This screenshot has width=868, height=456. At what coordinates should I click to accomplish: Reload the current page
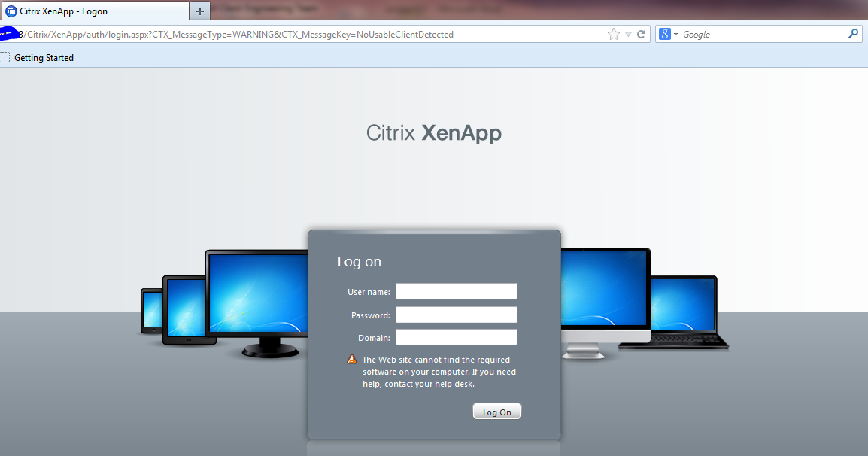pos(641,35)
